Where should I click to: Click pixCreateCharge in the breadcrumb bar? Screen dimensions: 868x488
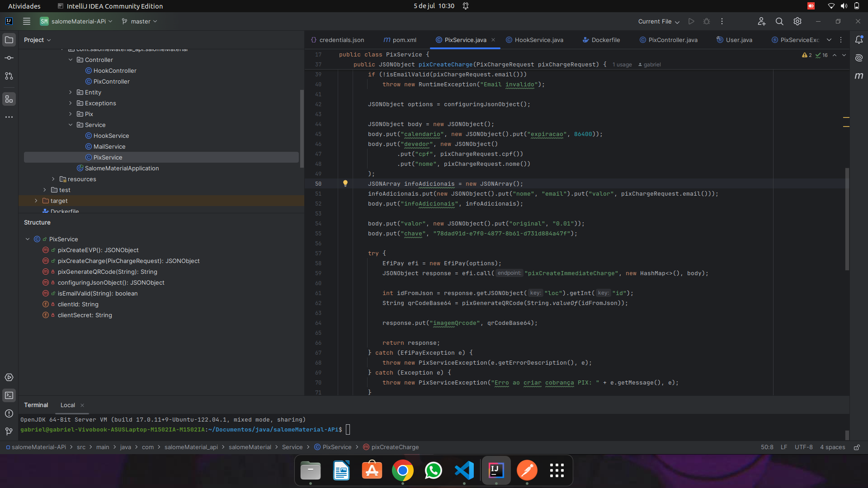click(391, 447)
